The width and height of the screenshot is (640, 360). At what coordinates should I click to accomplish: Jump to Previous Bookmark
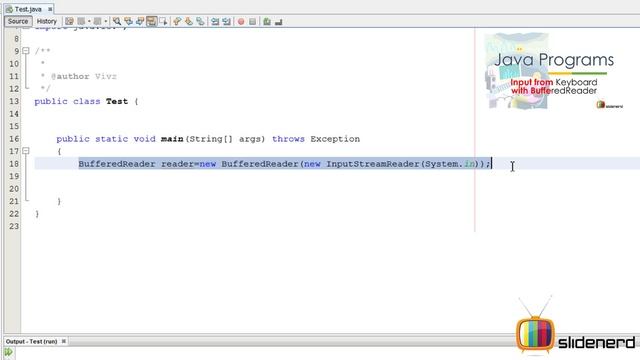click(177, 21)
